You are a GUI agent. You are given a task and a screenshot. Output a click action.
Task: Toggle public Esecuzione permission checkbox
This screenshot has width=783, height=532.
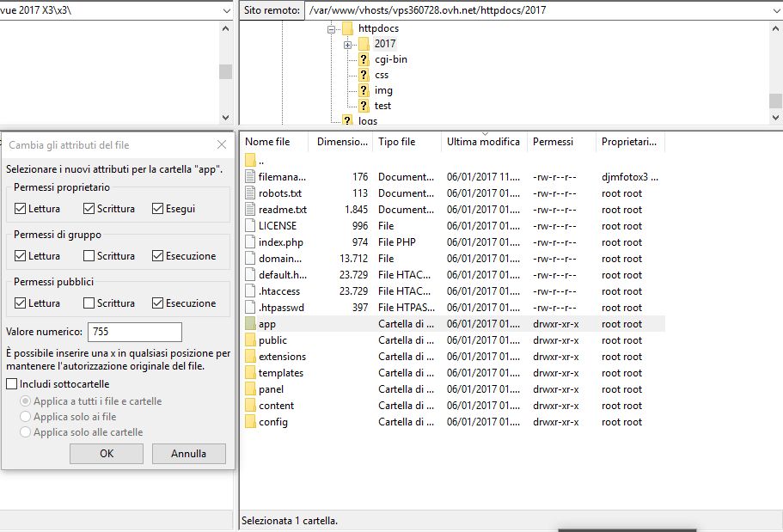click(158, 303)
